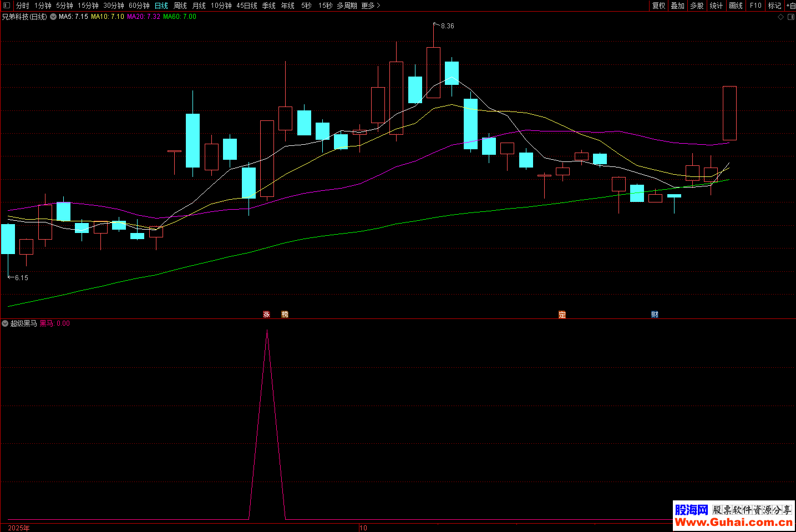Add stock to watchlist with +自

[790, 6]
